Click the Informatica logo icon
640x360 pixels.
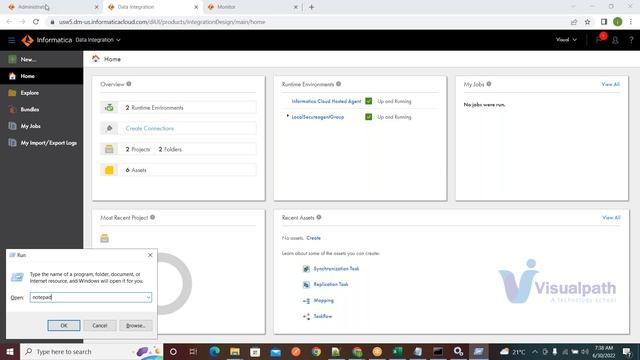[x=27, y=40]
